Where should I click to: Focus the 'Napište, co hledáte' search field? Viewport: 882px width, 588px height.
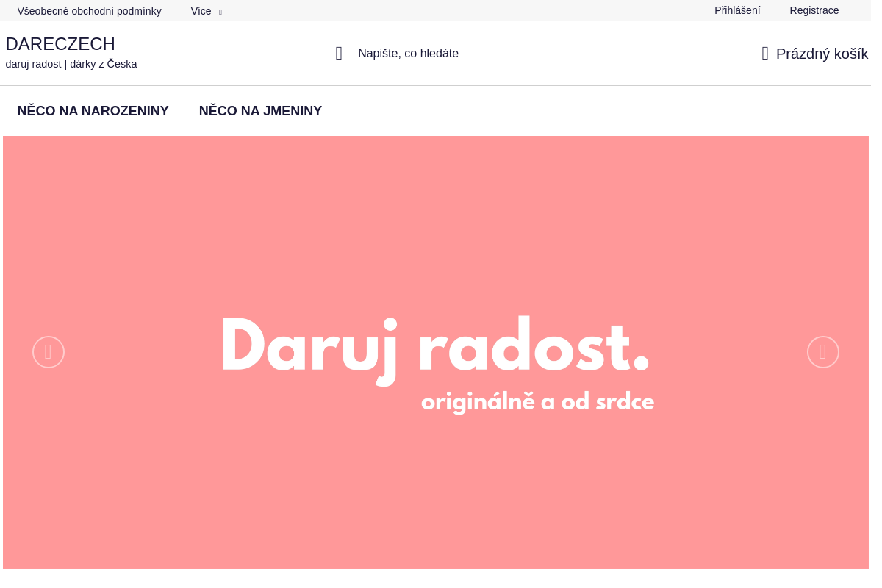click(408, 54)
